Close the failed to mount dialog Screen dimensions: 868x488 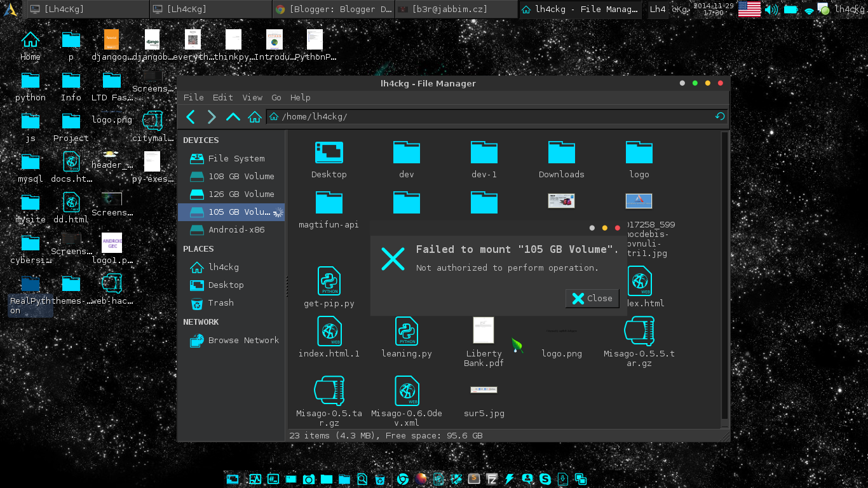click(x=592, y=299)
